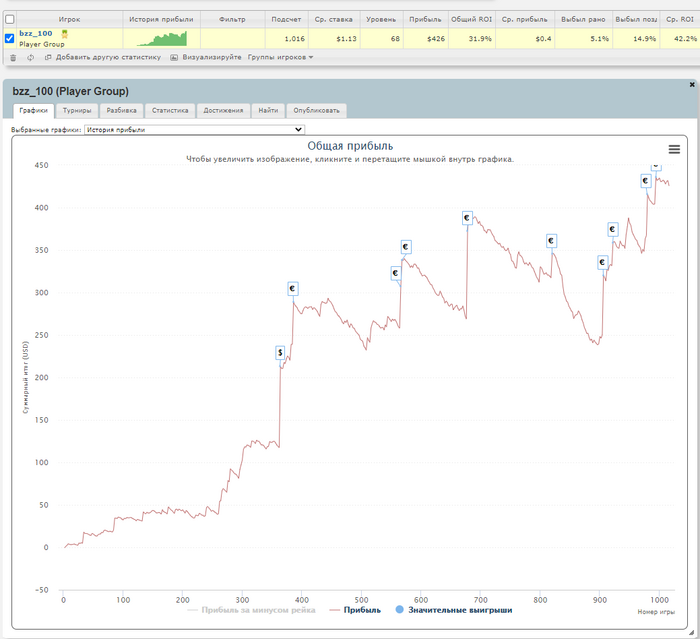The height and width of the screenshot is (639, 700).
Task: Sort by the Выбыл рано column header
Action: [583, 19]
